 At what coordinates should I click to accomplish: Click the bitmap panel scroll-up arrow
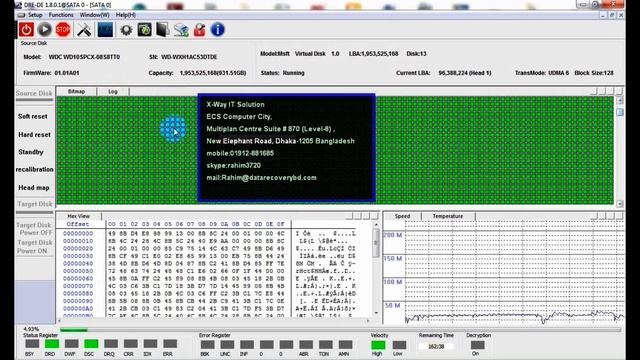(620, 100)
